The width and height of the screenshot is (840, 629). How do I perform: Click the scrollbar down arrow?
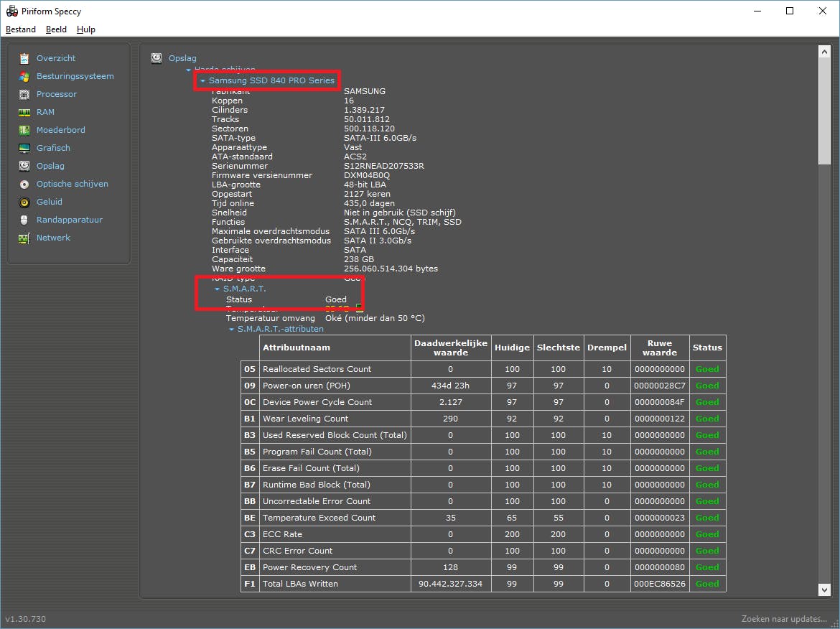tap(824, 590)
